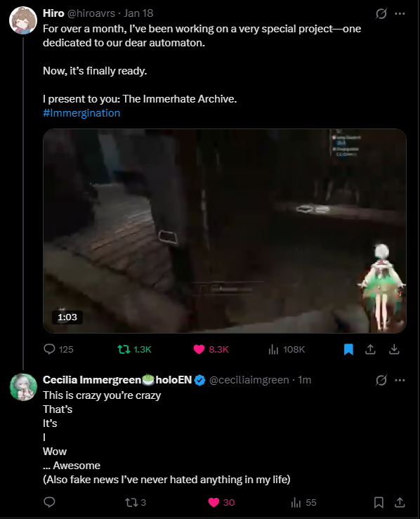Open the #Immergination hashtag

tap(81, 113)
